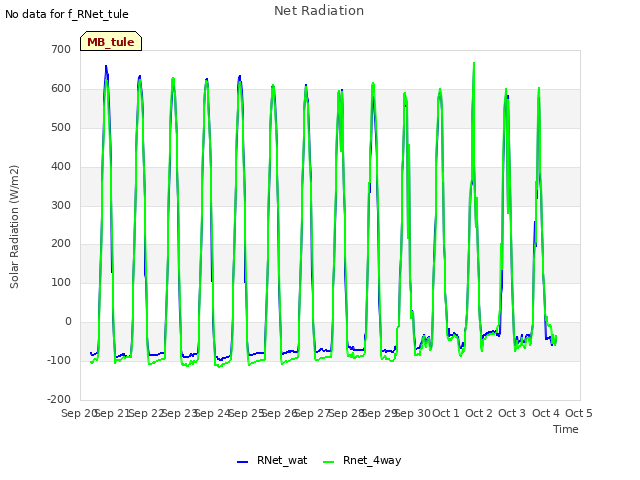This screenshot has height=480, width=640.
Task: Click the Sep 20 x-axis tick label
Action: (79, 413)
